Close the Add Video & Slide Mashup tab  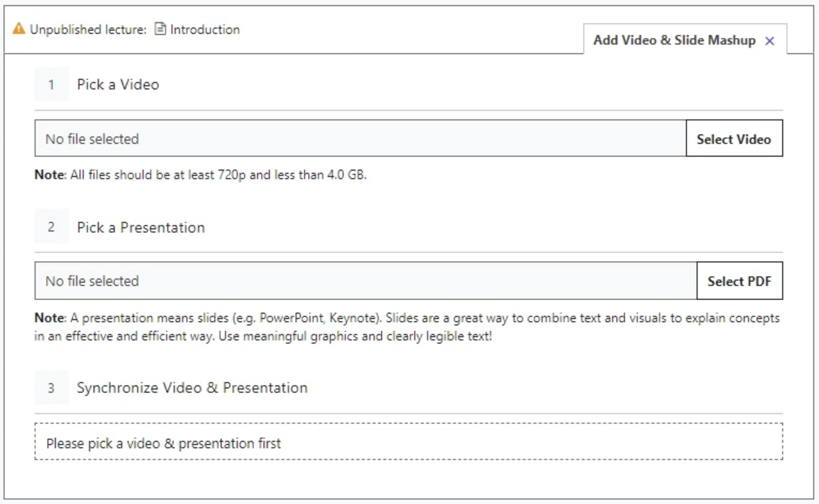(x=770, y=41)
